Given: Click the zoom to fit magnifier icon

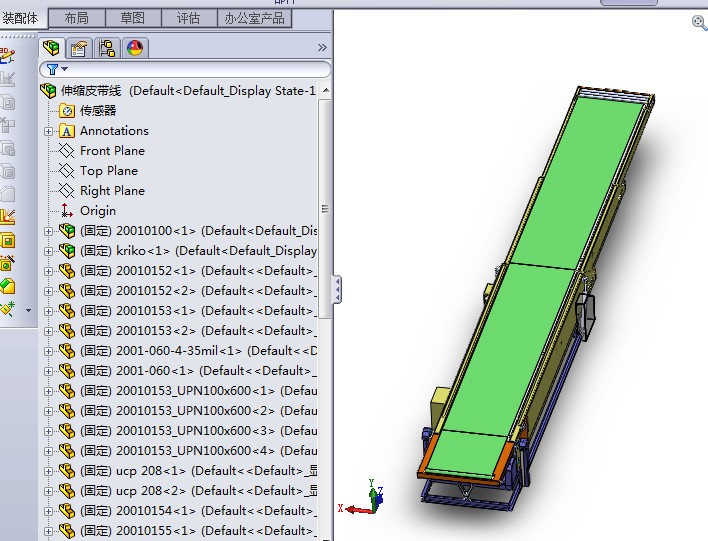Looking at the screenshot, I should pos(699,22).
